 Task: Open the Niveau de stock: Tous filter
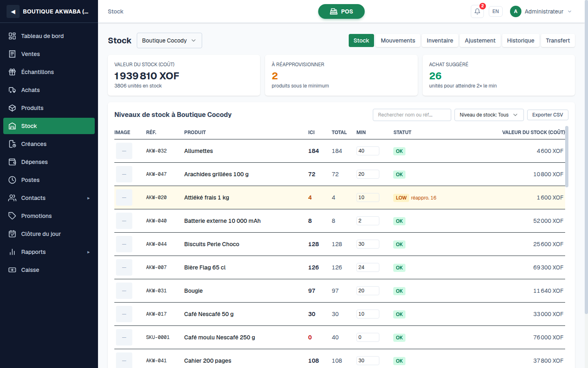(489, 115)
